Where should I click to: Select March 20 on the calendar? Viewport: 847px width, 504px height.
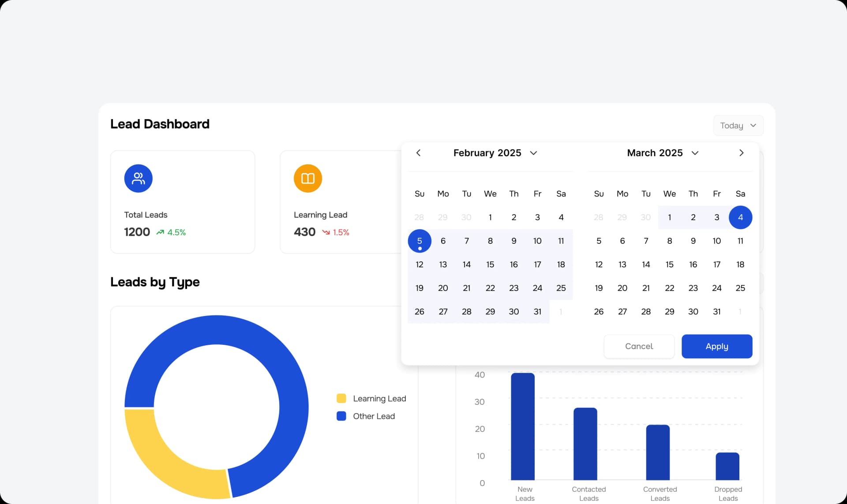pyautogui.click(x=622, y=288)
